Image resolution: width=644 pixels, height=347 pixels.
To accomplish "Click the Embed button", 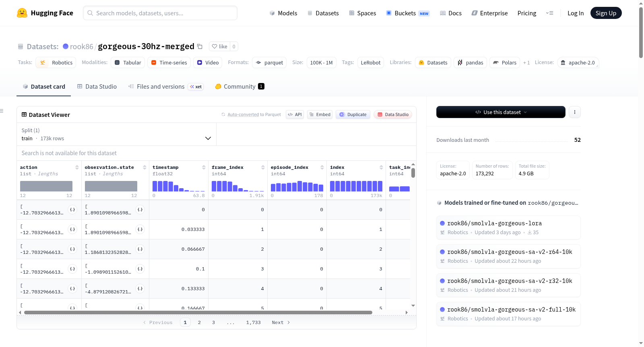I will (320, 114).
